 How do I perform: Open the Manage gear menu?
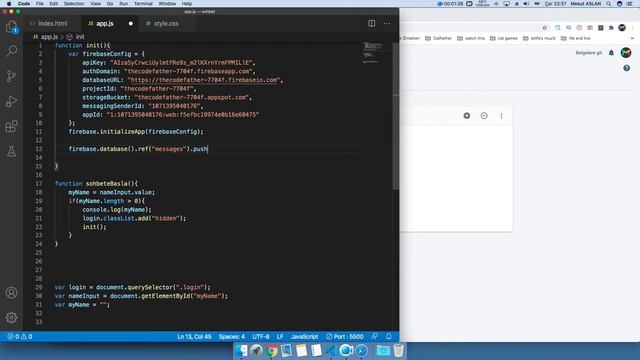point(11,317)
